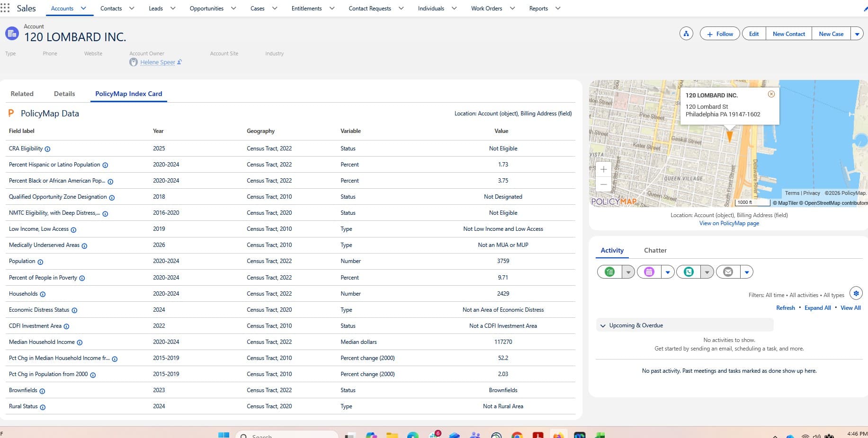Click the account hierarchy icon button
Image resolution: width=868 pixels, height=438 pixels.
686,34
